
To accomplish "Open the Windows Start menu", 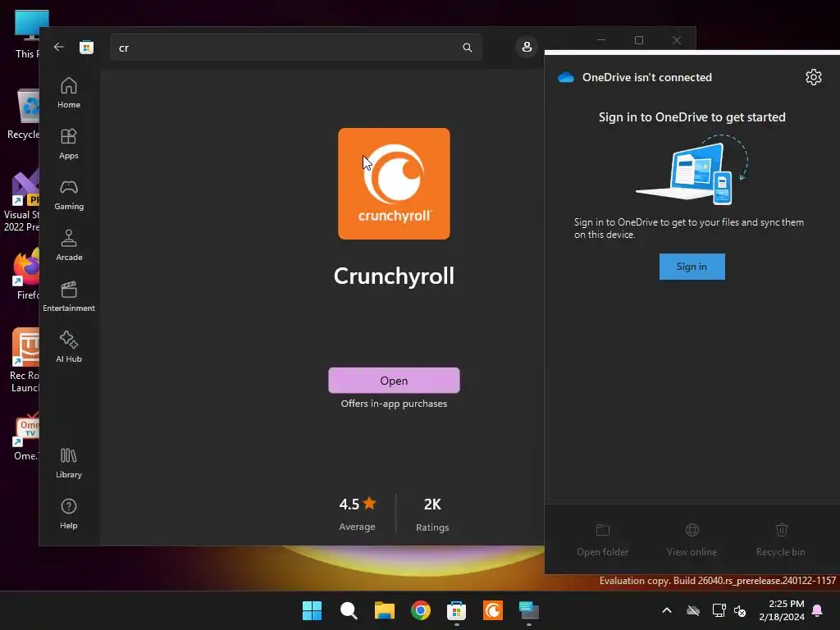I will tap(312, 610).
